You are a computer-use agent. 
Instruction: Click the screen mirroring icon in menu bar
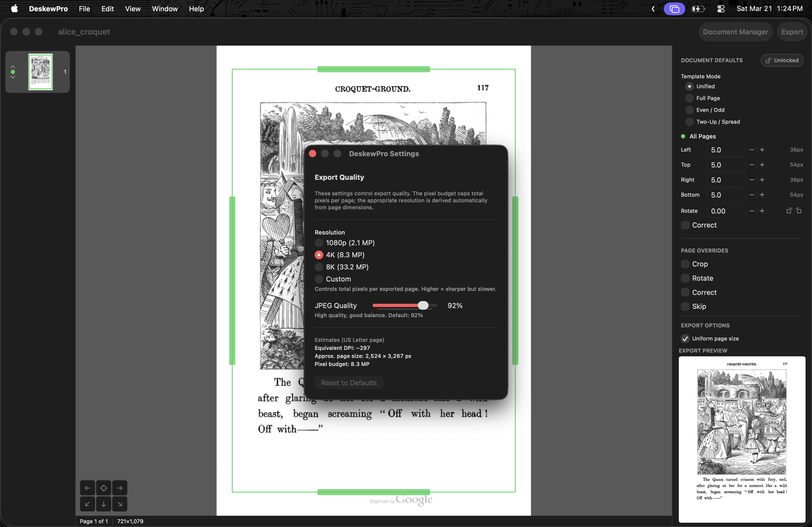tap(674, 9)
